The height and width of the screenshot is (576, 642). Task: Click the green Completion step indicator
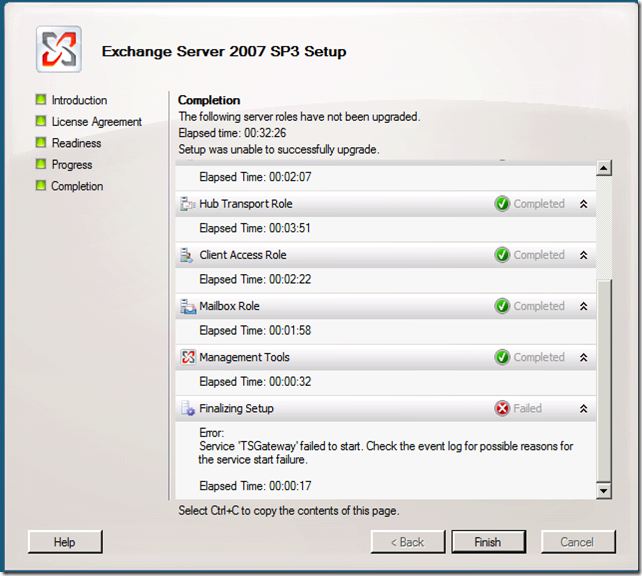point(41,185)
